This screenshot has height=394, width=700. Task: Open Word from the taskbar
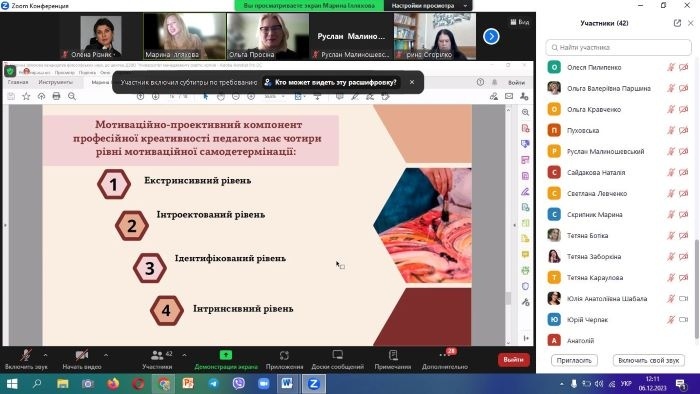click(287, 384)
